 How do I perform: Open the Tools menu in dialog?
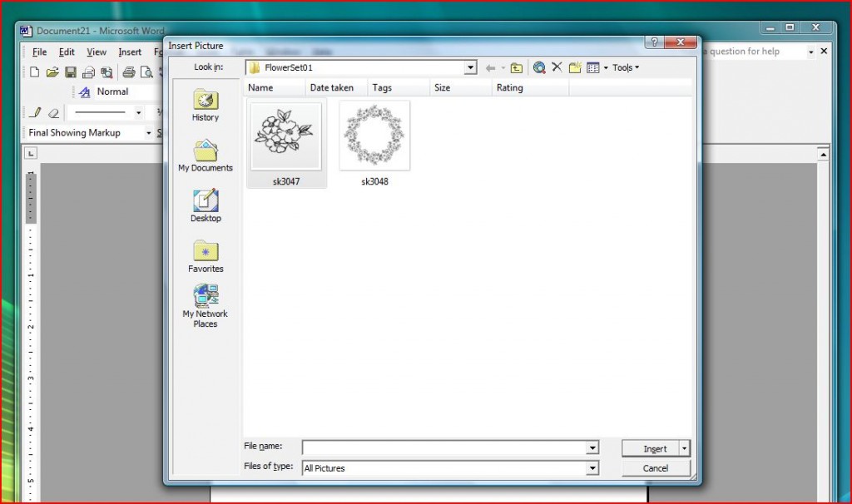coord(625,68)
